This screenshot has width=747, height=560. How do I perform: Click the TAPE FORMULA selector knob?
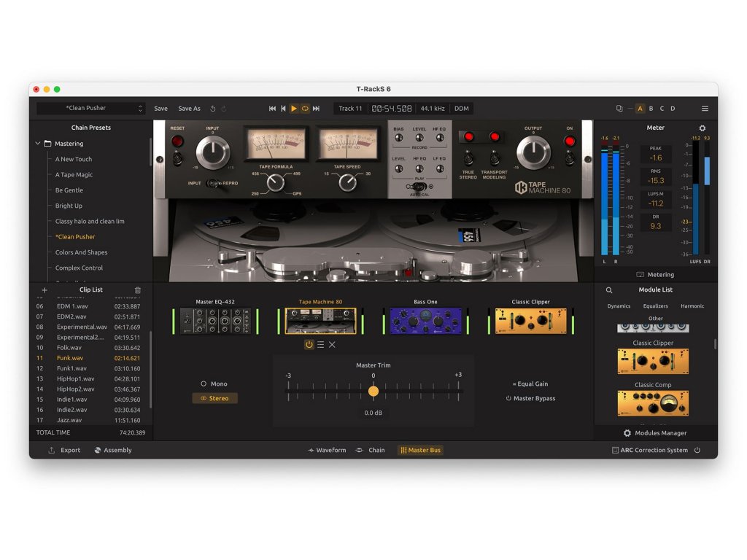click(275, 182)
